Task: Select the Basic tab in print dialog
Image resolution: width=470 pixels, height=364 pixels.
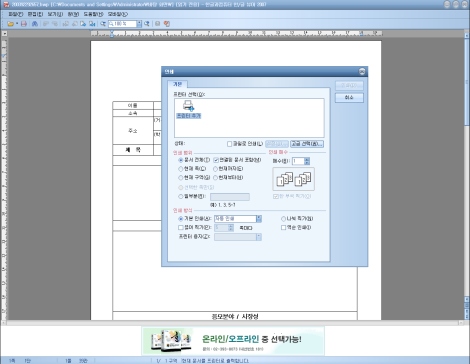Action: 177,84
